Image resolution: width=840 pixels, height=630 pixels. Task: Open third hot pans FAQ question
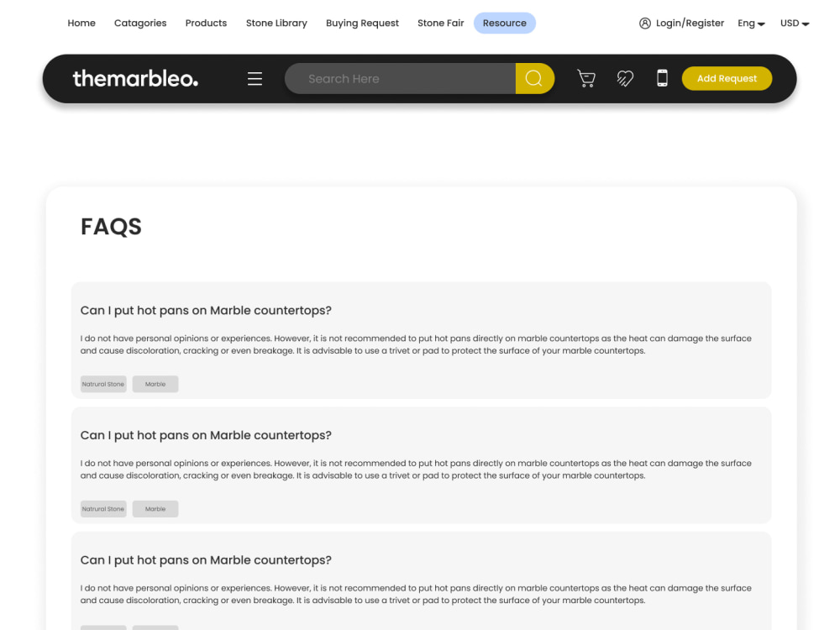pos(206,559)
